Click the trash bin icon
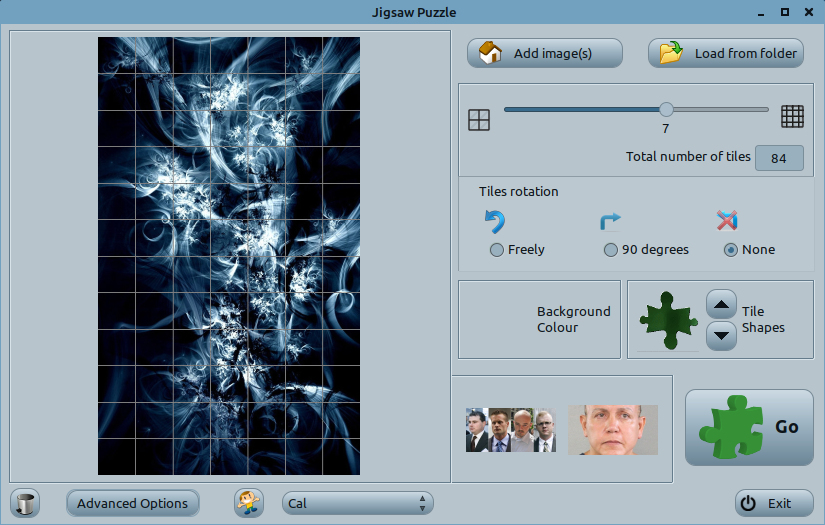The width and height of the screenshot is (825, 525). coord(27,503)
